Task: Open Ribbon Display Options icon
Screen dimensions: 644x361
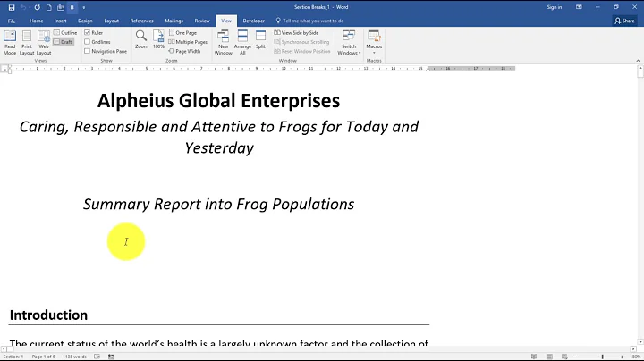Action: (x=579, y=7)
